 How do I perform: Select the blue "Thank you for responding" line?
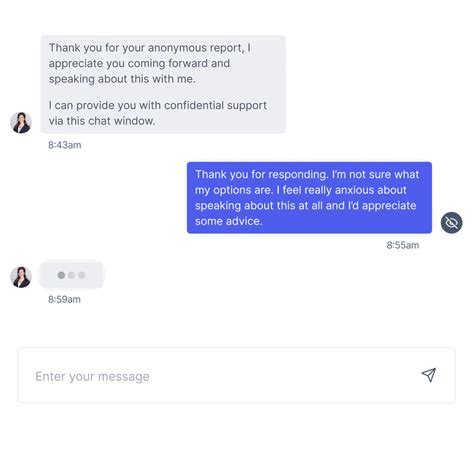click(x=307, y=174)
